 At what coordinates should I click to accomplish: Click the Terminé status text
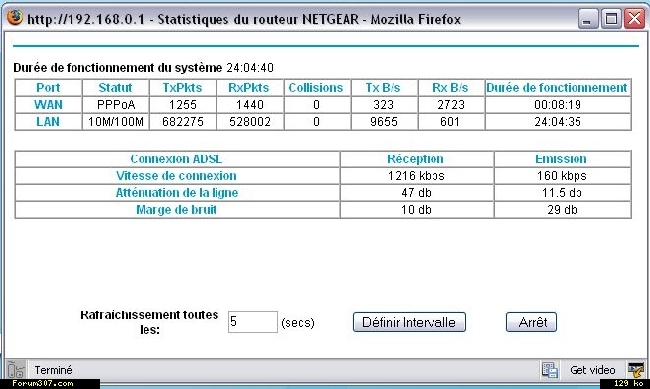(x=53, y=370)
